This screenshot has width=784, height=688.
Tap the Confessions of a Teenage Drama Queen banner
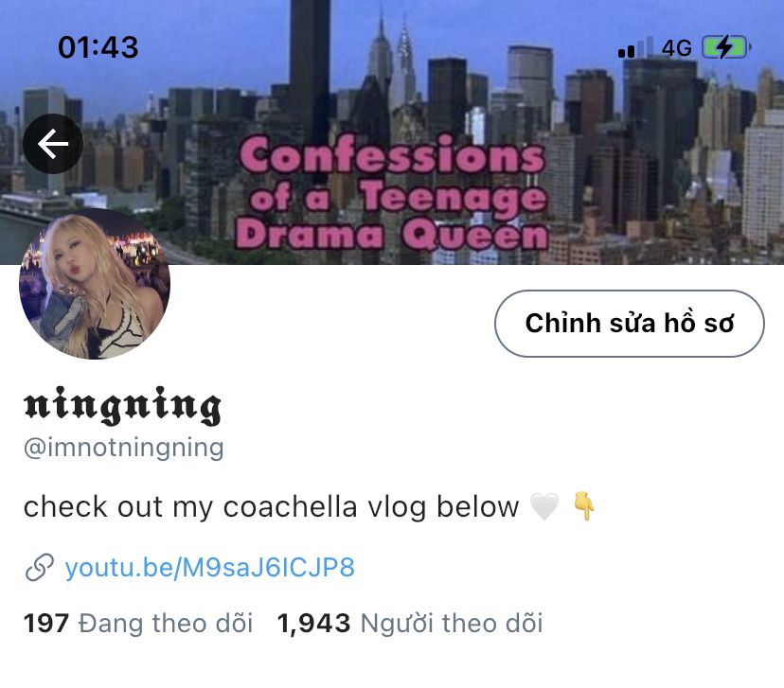point(392,192)
